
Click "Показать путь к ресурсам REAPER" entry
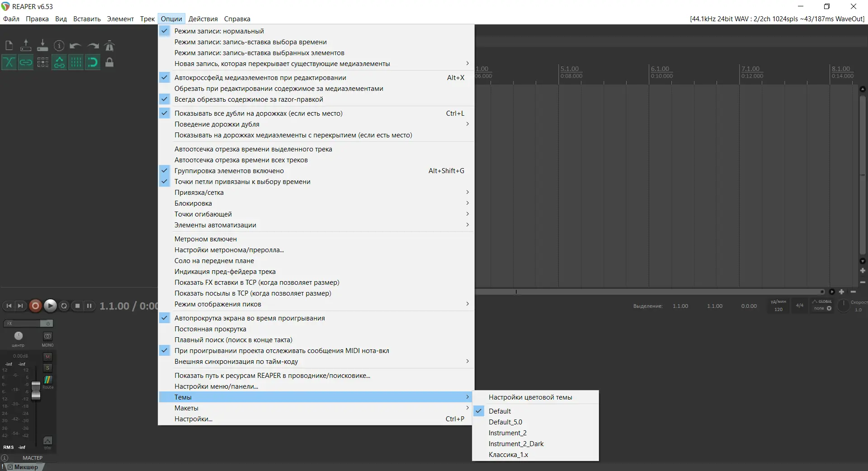[x=316, y=376]
